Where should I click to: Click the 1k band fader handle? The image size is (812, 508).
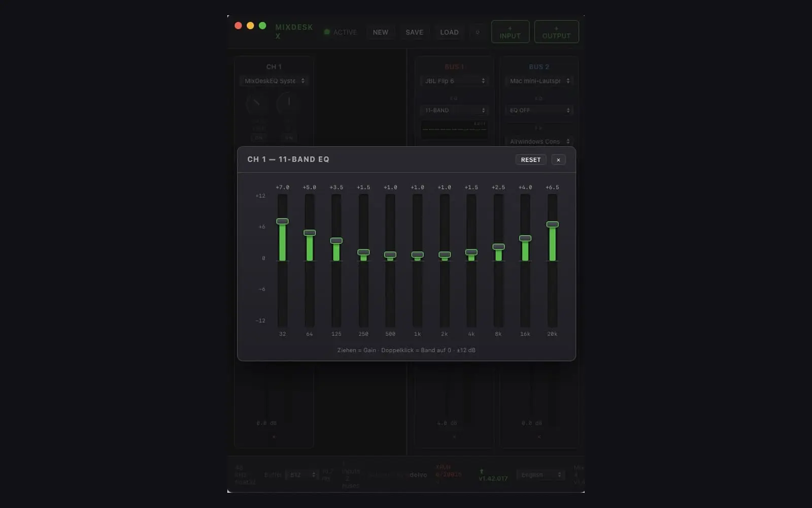point(417,255)
